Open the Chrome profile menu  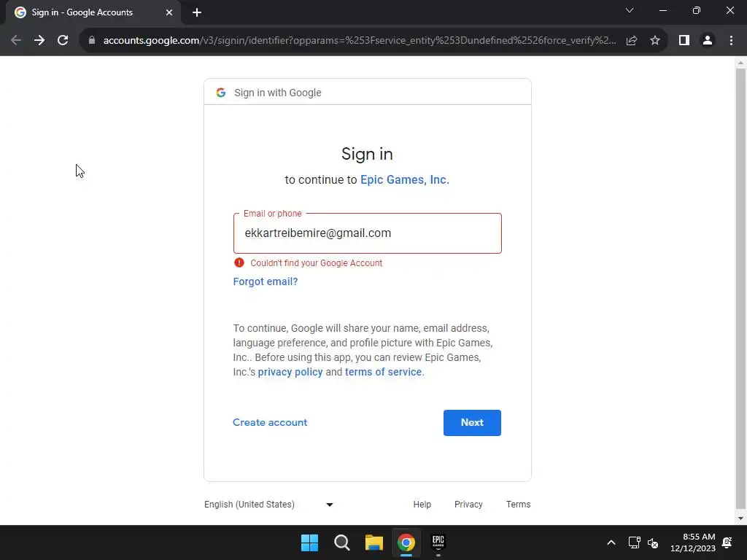click(x=708, y=41)
